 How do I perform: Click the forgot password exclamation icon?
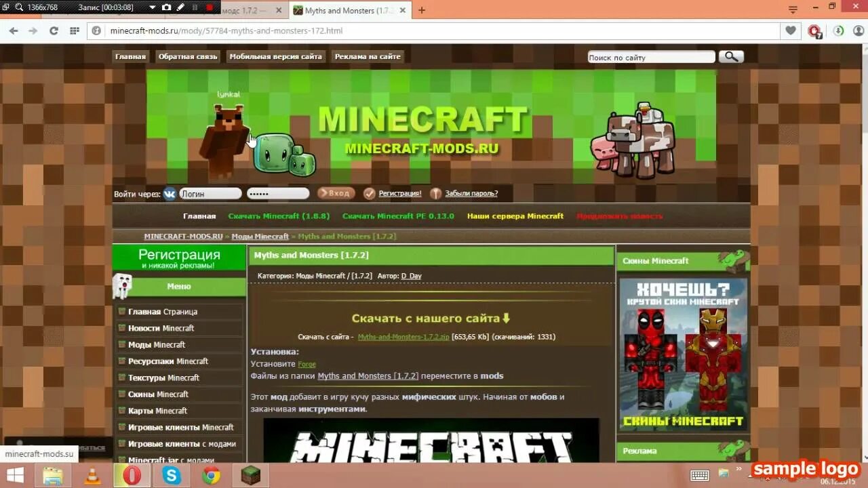(436, 194)
